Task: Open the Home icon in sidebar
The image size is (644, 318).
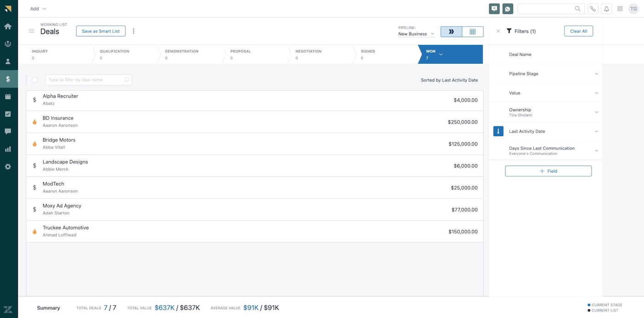Action: coord(8,26)
